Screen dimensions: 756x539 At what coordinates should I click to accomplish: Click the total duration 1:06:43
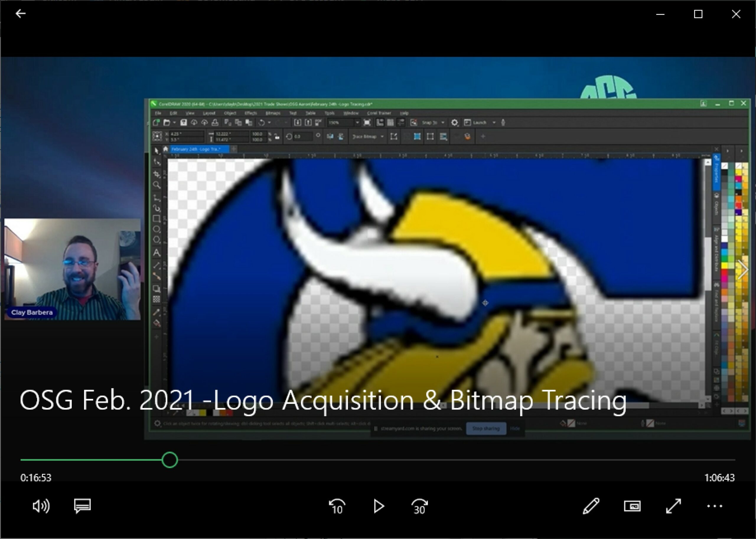tap(719, 478)
